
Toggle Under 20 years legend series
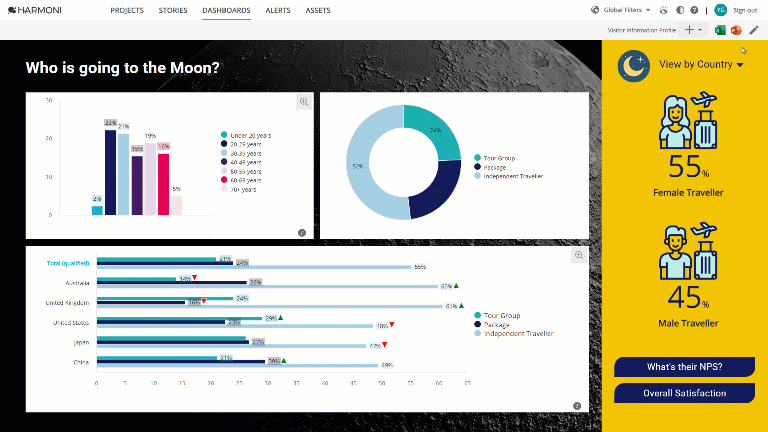click(x=246, y=135)
